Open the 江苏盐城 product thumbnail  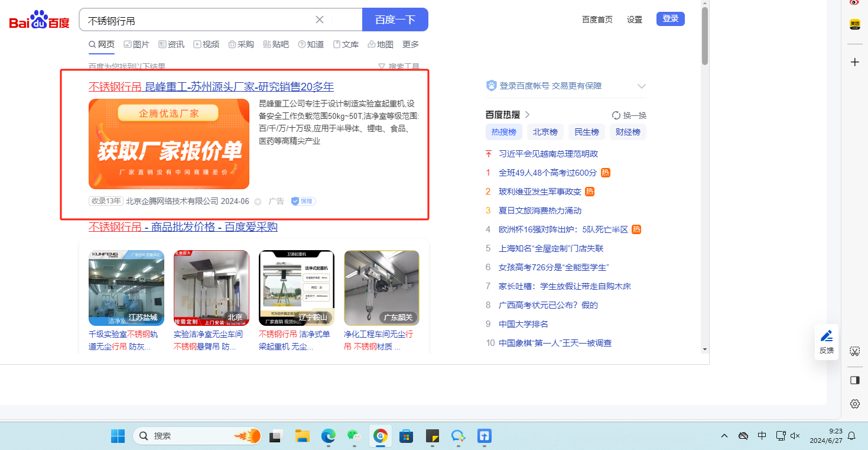[126, 288]
